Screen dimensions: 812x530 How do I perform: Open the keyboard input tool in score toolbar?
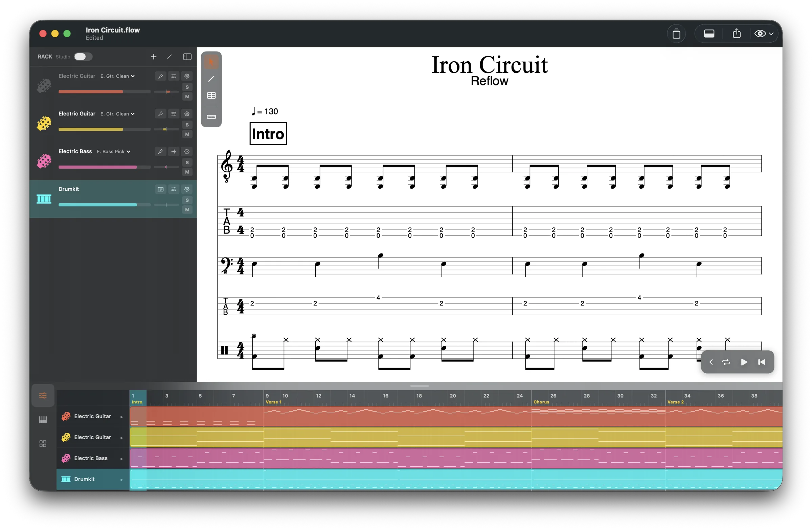point(211,117)
